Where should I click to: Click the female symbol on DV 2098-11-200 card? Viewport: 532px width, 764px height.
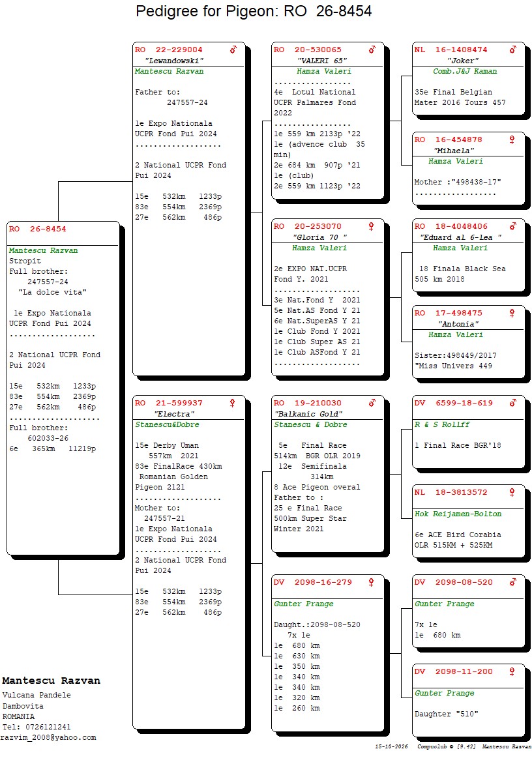pyautogui.click(x=512, y=671)
